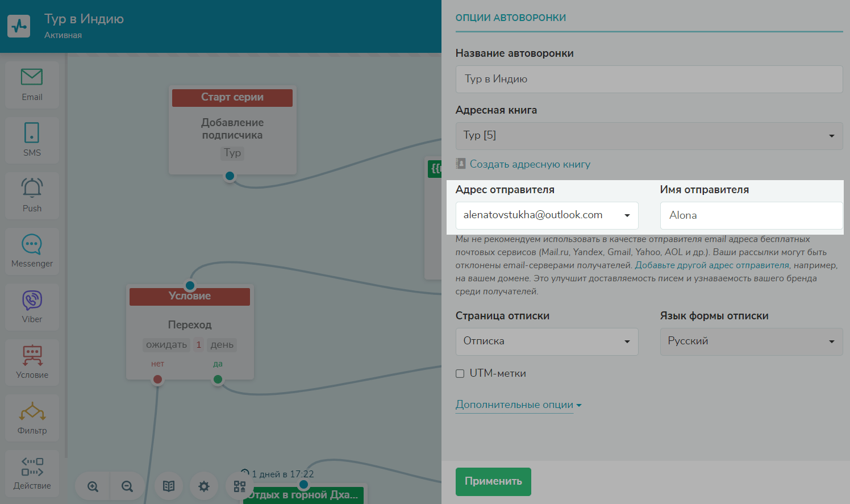850x504 pixels.
Task: Open settings with the gear icon
Action: click(x=203, y=486)
